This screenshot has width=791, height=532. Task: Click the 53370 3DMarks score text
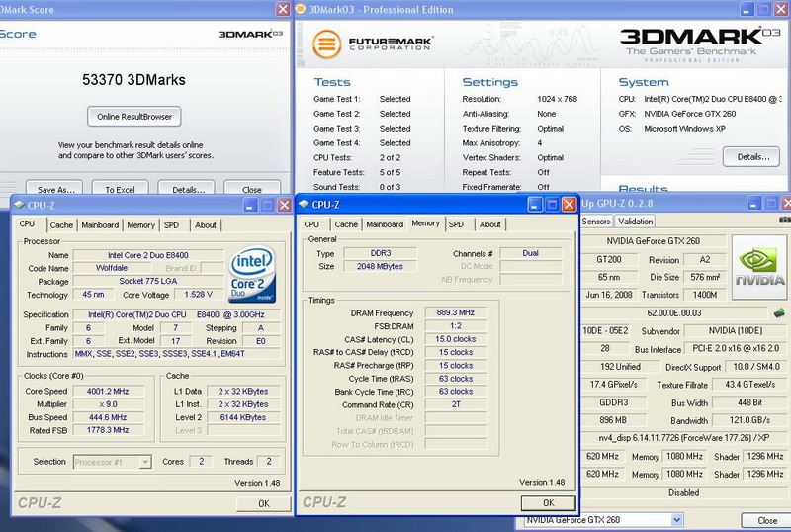click(134, 80)
